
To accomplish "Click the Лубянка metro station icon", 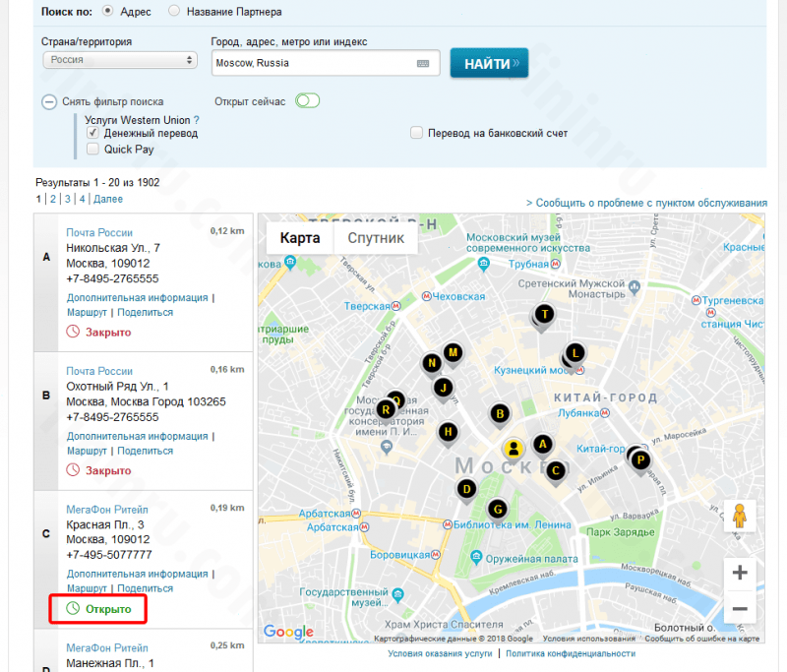I will [x=605, y=413].
